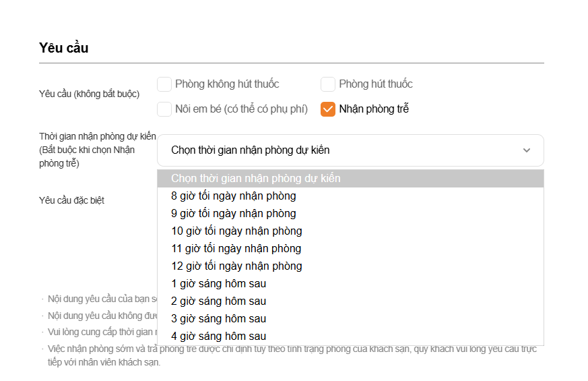The image size is (588, 381).
Task: Click the dropdown chevron arrow icon
Action: point(527,150)
